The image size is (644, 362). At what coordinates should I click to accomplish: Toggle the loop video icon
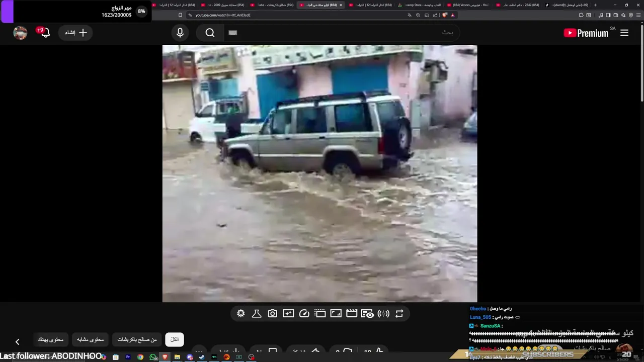tap(399, 314)
